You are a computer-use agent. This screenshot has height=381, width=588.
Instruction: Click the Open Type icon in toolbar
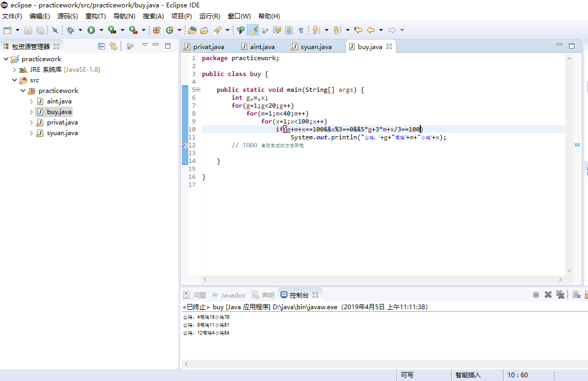coord(192,31)
